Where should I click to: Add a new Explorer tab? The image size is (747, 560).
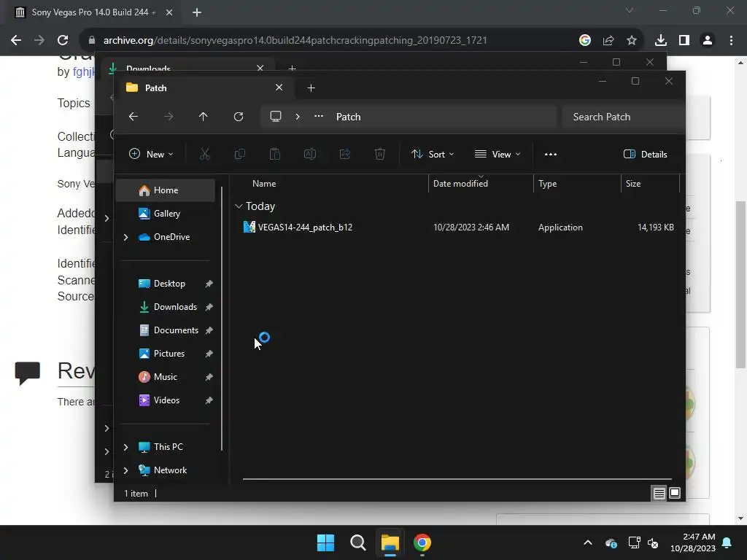coord(311,87)
